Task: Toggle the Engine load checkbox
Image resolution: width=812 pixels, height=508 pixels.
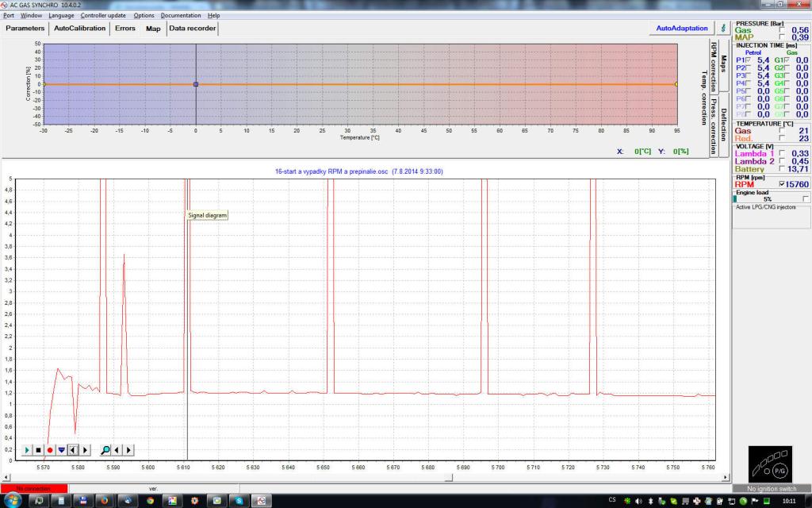Action: (x=806, y=198)
